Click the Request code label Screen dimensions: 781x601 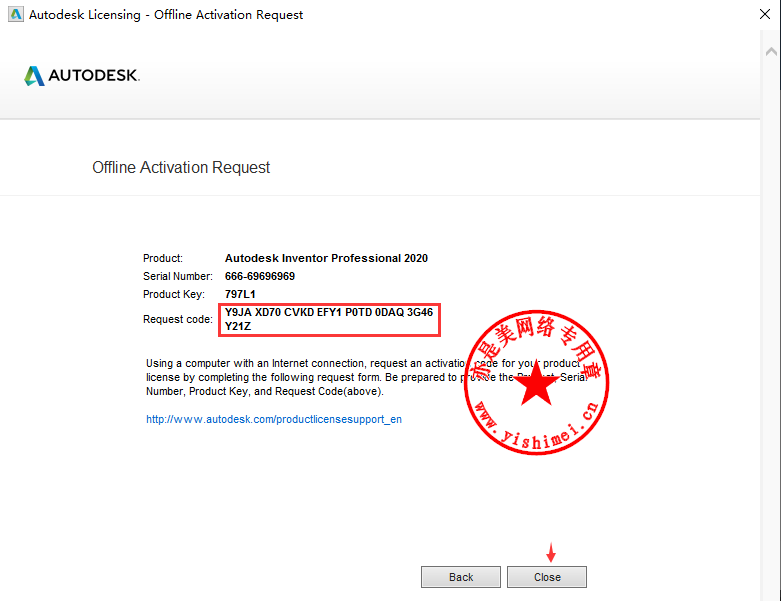pyautogui.click(x=177, y=319)
